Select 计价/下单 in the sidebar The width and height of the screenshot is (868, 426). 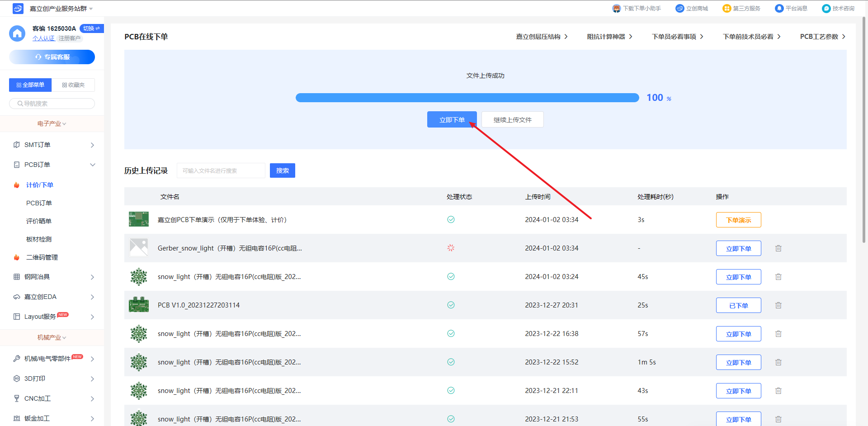40,185
